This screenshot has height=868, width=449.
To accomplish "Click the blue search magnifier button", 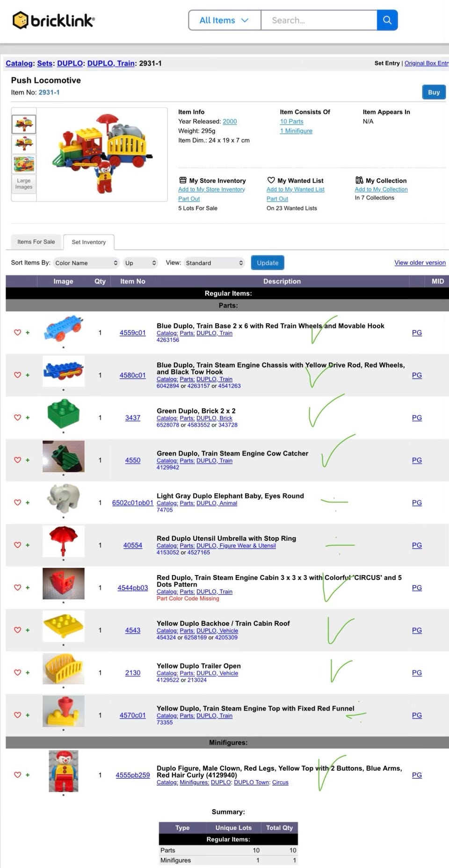I will point(387,20).
